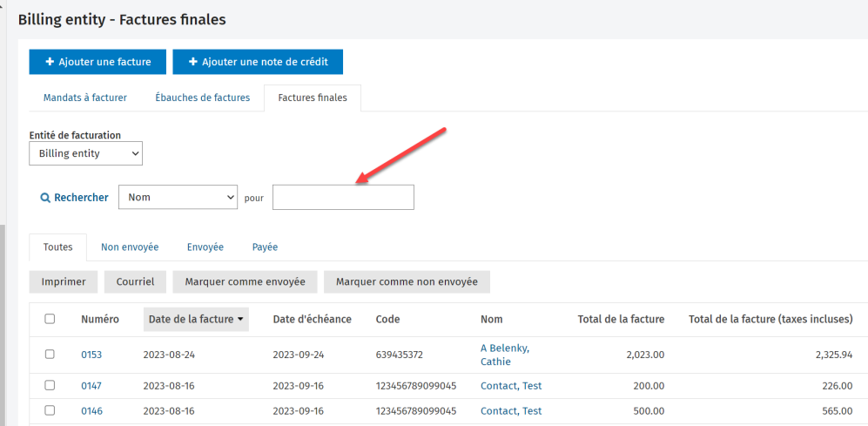Select the Factures finales tab
Viewport: 868px width, 426px height.
(x=313, y=98)
